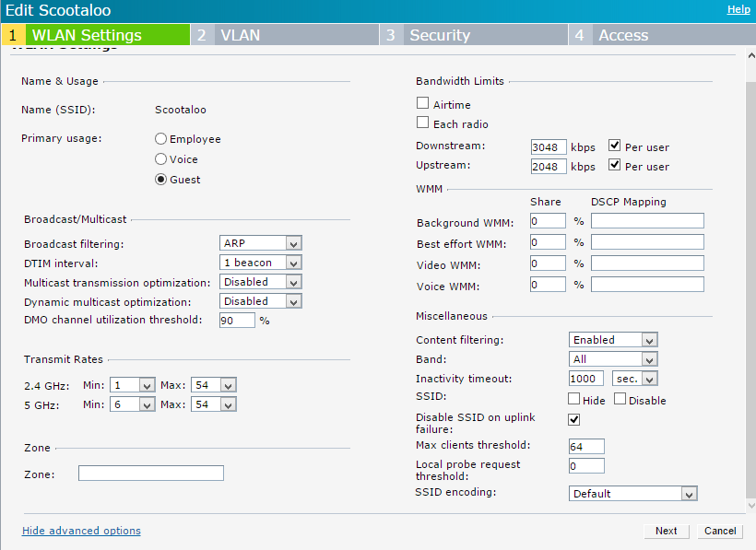Click Video WMM DSCP Mapping field
This screenshot has height=550, width=756.
(647, 263)
